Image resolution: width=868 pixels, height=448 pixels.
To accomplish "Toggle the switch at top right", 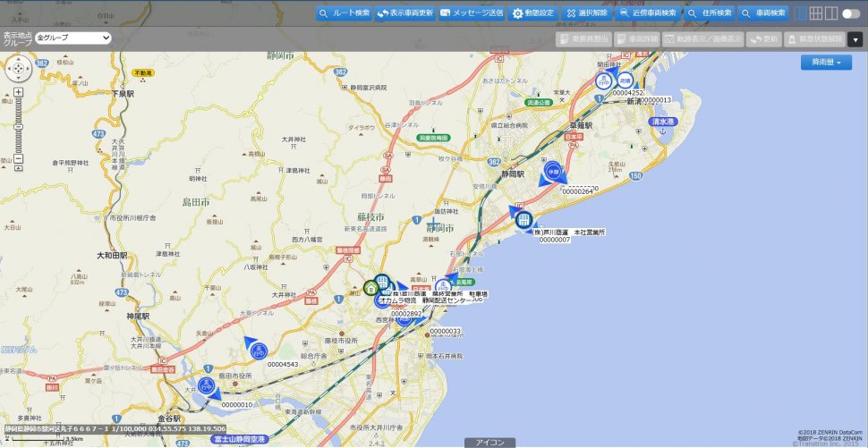I will click(851, 13).
